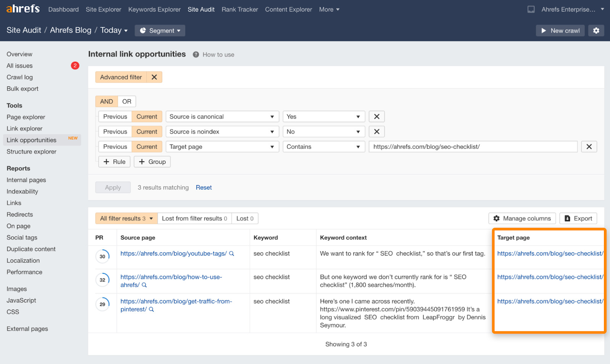Viewport: 610px width, 364px height.
Task: Open the Segment dropdown
Action: pos(160,31)
